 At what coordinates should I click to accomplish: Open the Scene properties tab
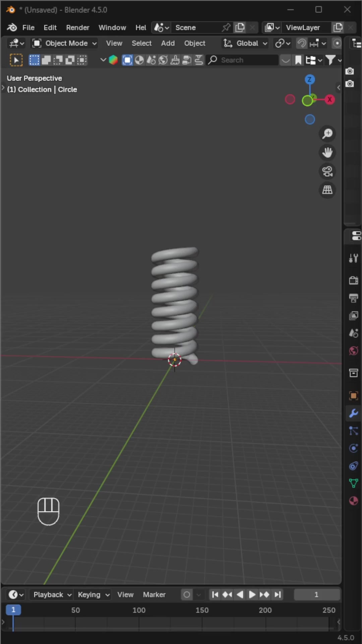click(x=354, y=333)
